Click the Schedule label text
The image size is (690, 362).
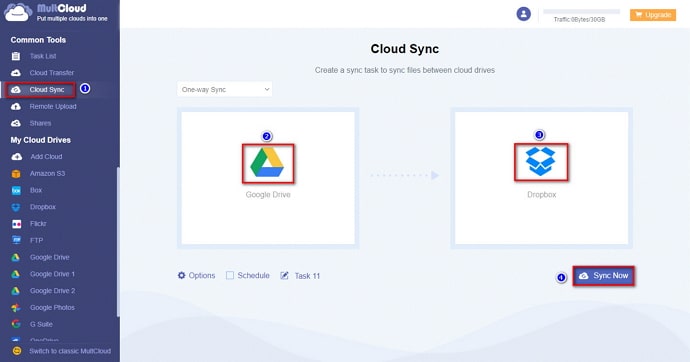tap(253, 275)
